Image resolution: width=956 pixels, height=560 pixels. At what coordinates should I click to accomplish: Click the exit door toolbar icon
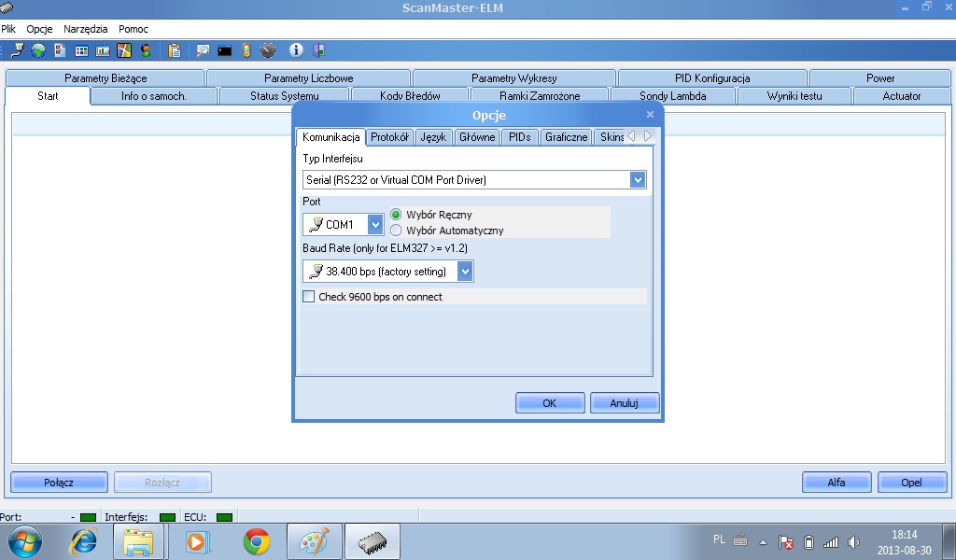319,50
